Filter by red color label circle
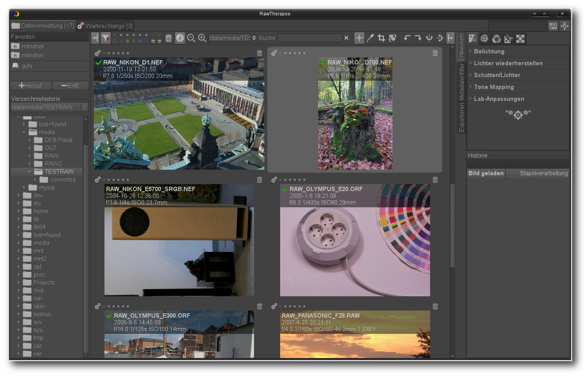The width and height of the screenshot is (588, 377). click(x=121, y=41)
